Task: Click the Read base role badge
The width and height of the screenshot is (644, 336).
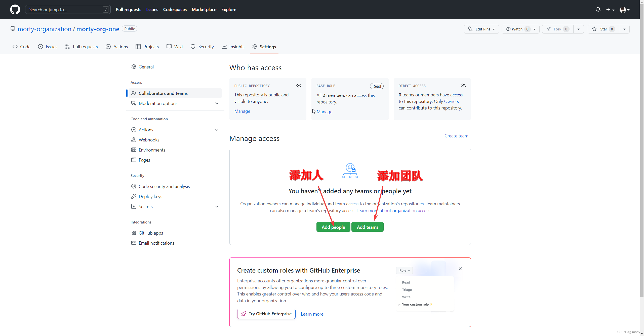Action: pyautogui.click(x=377, y=86)
